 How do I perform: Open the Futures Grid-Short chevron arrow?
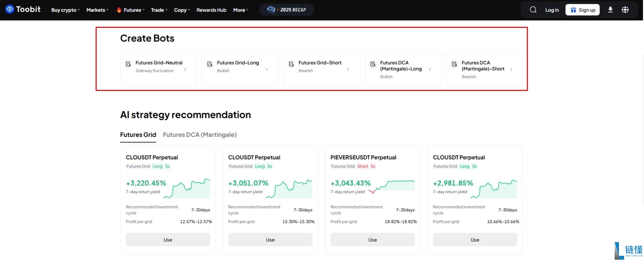[348, 69]
